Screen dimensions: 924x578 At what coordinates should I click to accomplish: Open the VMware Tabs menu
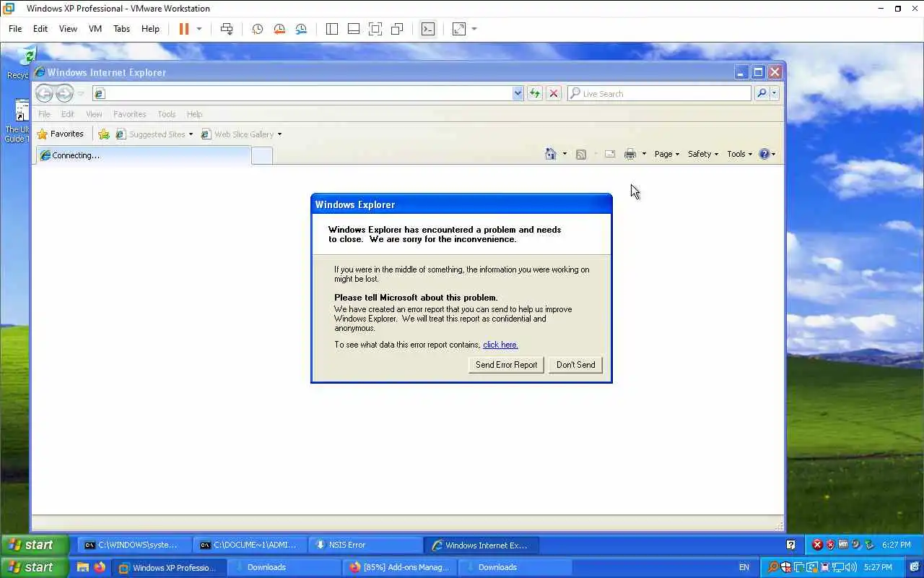coord(121,29)
